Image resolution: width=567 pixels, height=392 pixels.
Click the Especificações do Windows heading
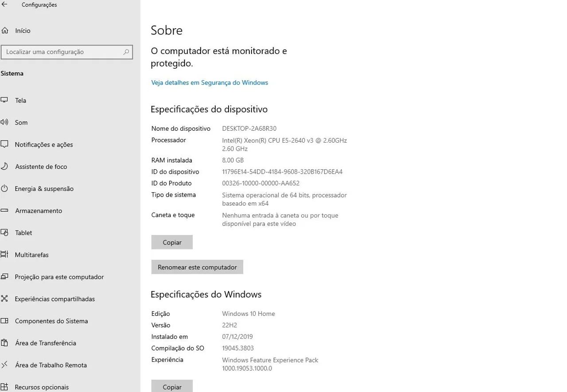206,295
